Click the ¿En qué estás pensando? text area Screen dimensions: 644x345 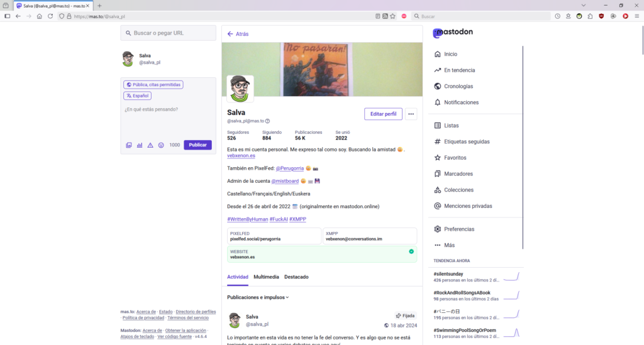click(168, 121)
